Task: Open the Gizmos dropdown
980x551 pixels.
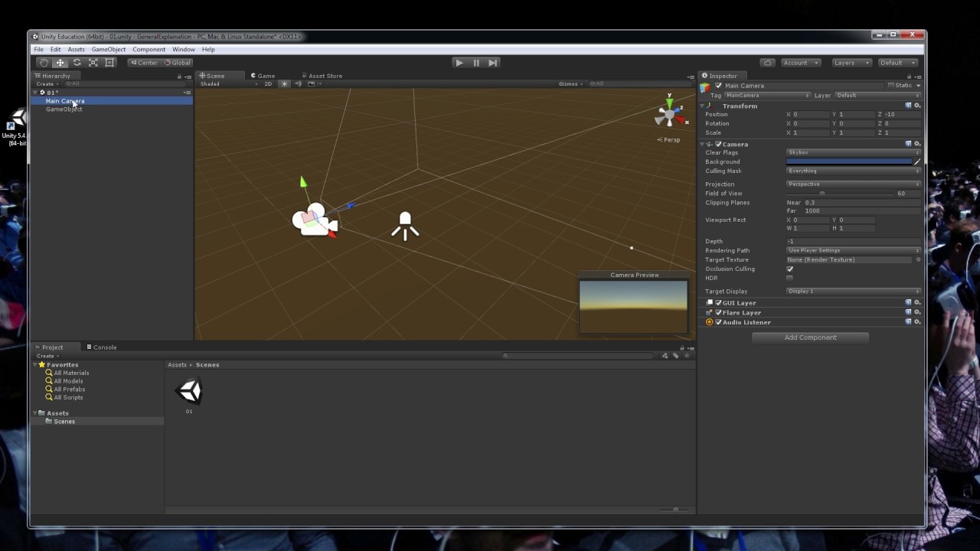Action: (x=571, y=83)
